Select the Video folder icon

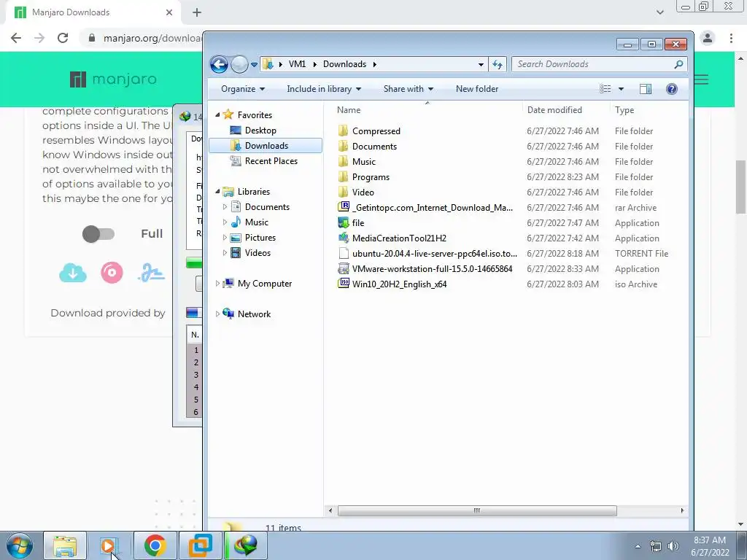coord(343,192)
